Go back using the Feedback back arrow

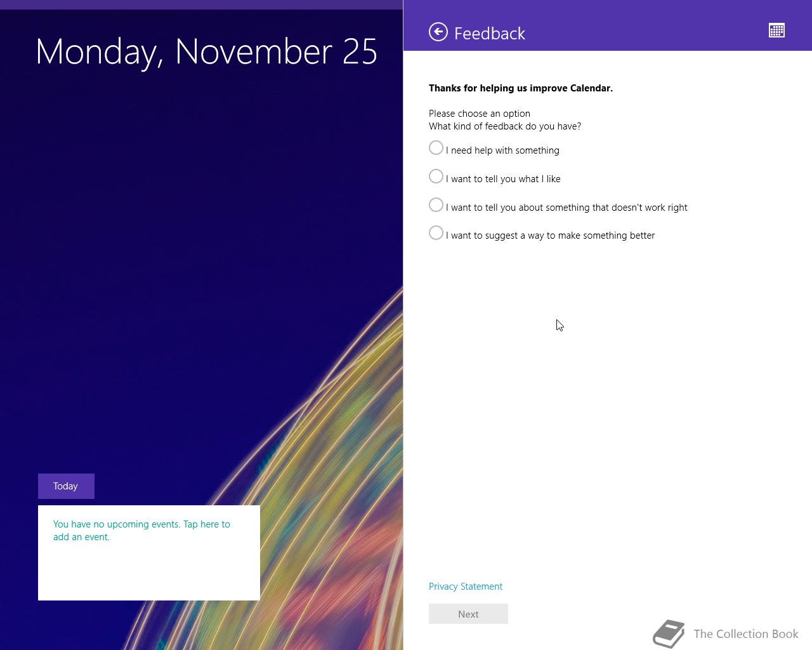point(438,32)
